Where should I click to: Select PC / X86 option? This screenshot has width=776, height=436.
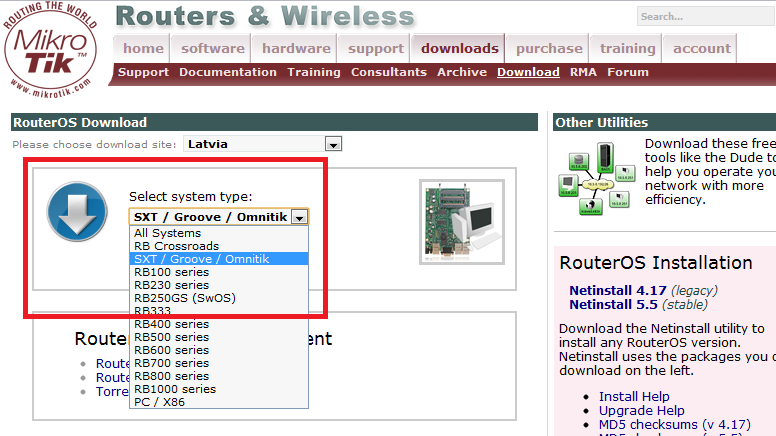219,402
